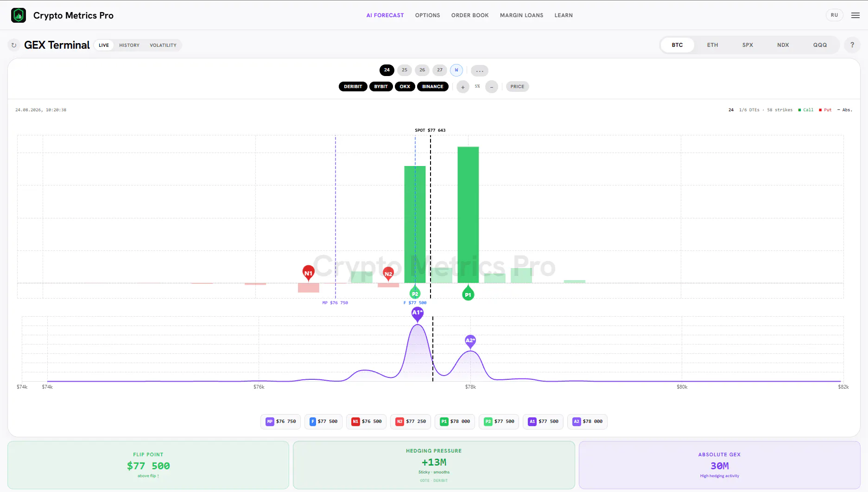868x492 pixels.
Task: Switch to the LIVE tab
Action: pos(104,45)
